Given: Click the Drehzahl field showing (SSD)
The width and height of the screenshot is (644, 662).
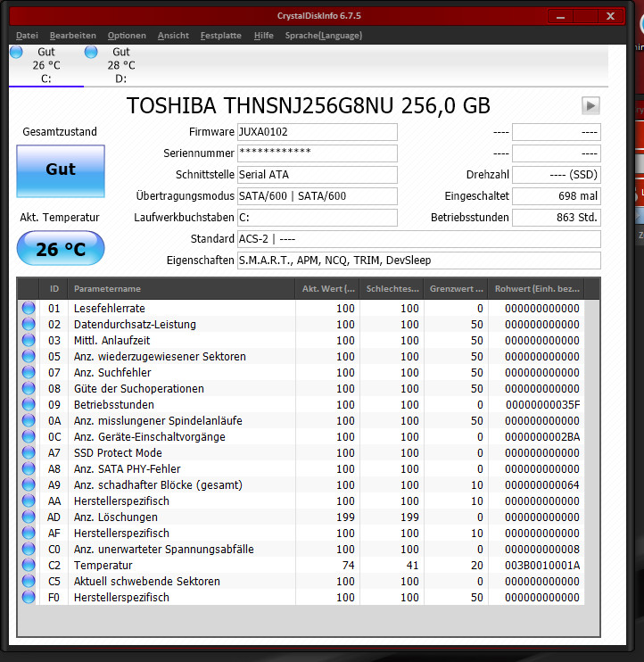Looking at the screenshot, I should click(557, 175).
